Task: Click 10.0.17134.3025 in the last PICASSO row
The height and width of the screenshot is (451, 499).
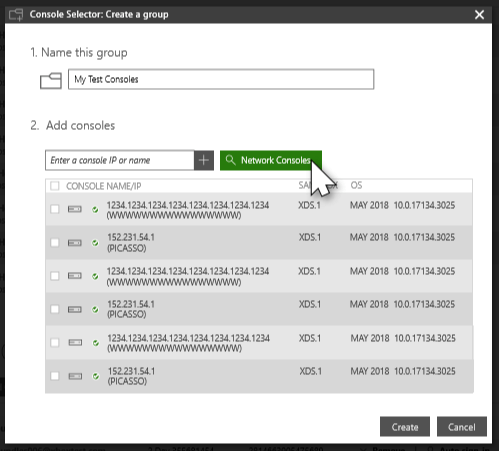Action: [425, 371]
